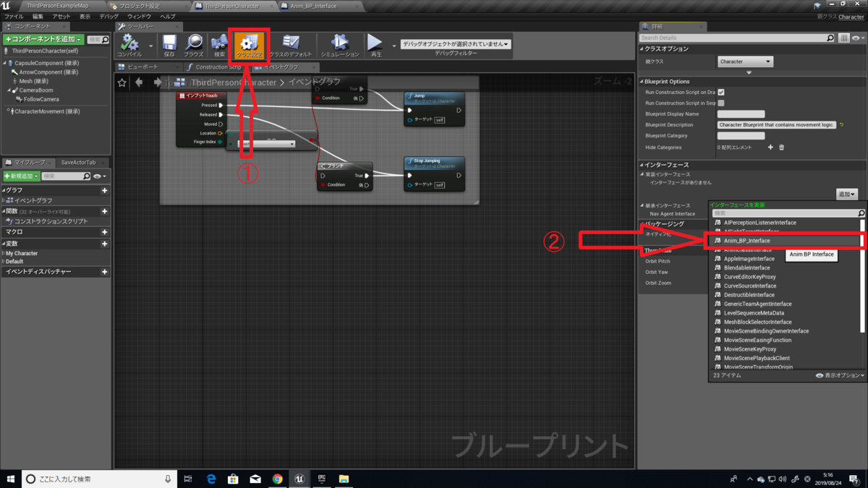Screen dimensions: 868x488
Task: Toggle My Blueprint view options eye
Action: tap(99, 176)
